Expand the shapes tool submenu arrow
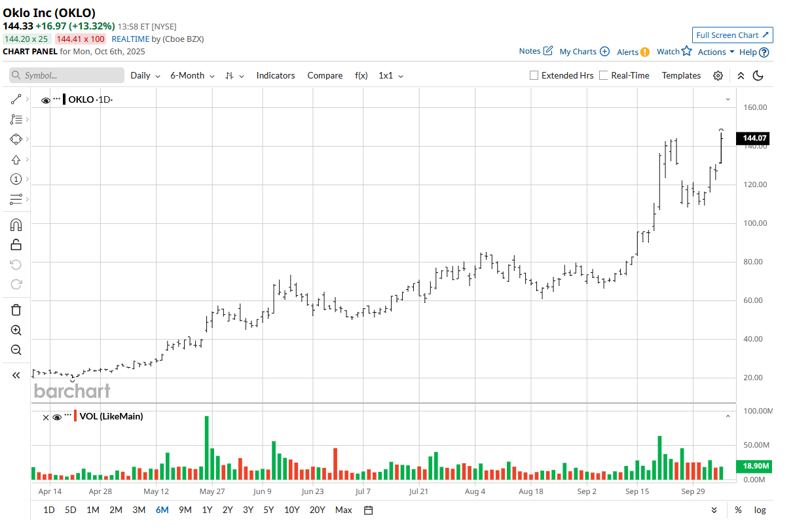793x532 pixels. [27, 139]
